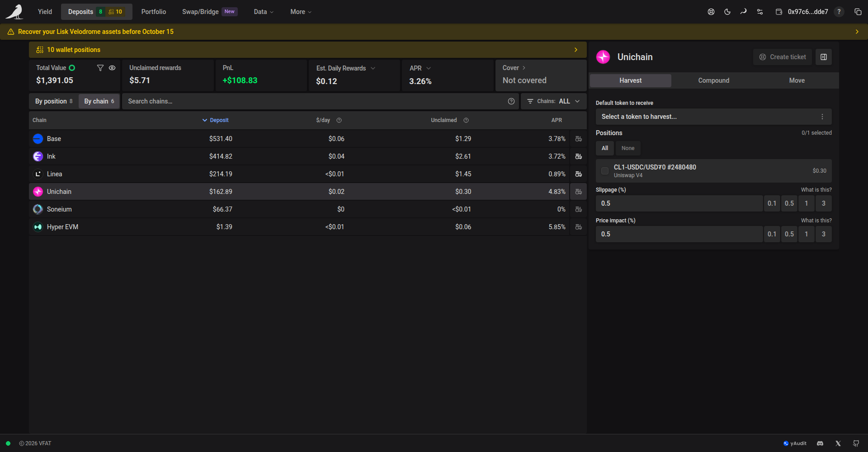
Task: Select All positions toggle
Action: pos(605,148)
